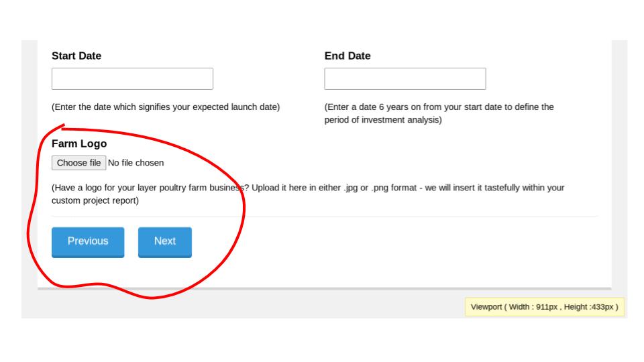Click the End Date input field
This screenshot has height=362, width=644.
click(x=405, y=79)
